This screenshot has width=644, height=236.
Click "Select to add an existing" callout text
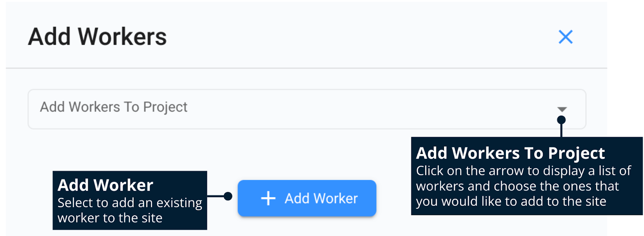[130, 203]
